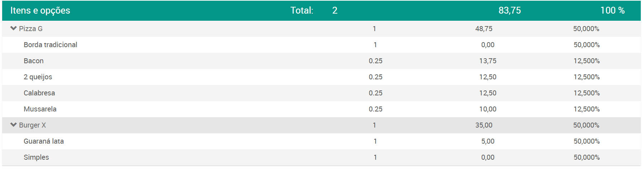This screenshot has height=169, width=644.
Task: Click the 100 % header value
Action: (612, 10)
